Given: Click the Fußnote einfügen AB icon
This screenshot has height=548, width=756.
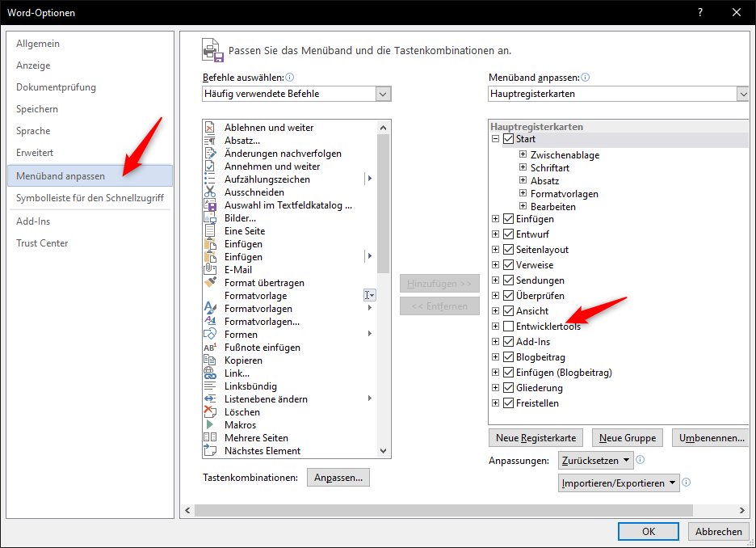Looking at the screenshot, I should coord(210,348).
